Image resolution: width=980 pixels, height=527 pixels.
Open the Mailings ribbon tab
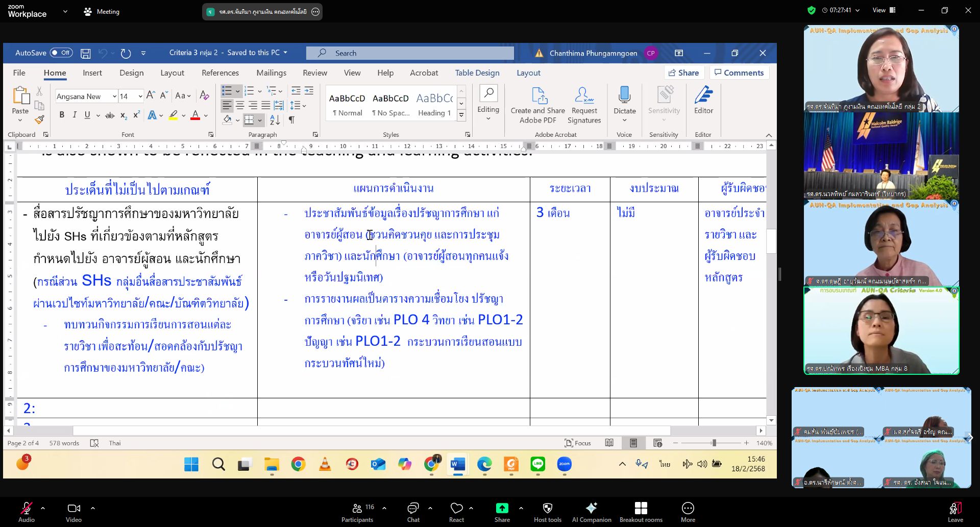271,73
